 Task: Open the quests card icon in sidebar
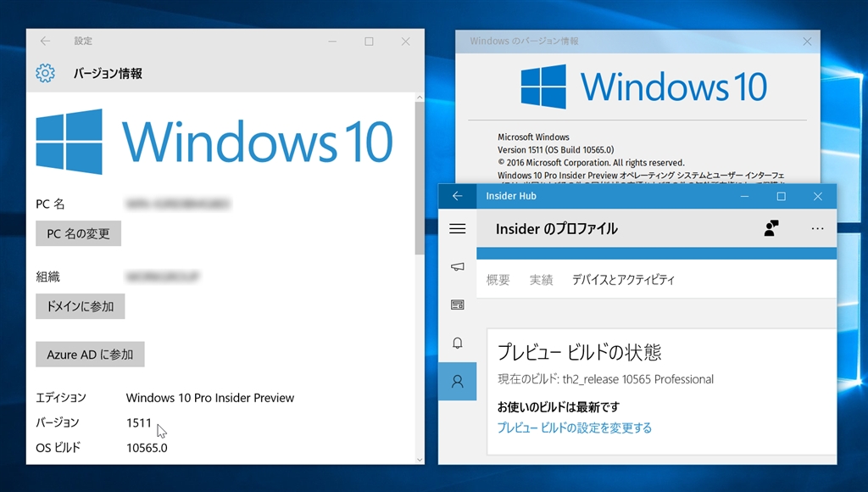457,305
